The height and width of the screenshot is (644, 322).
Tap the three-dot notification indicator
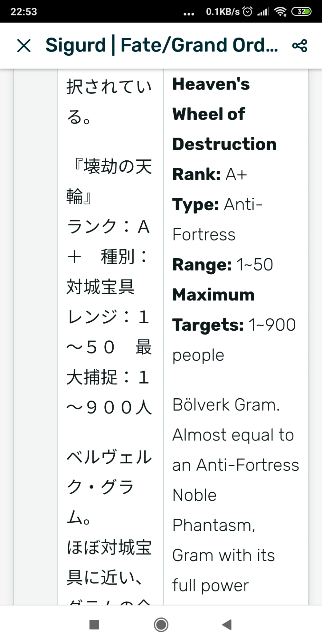pyautogui.click(x=188, y=12)
